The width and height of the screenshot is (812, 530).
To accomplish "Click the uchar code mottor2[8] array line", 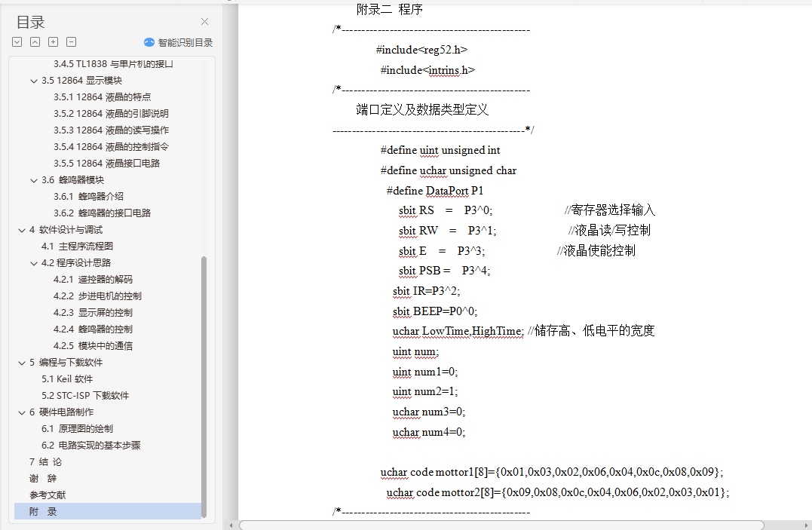I will (x=558, y=492).
